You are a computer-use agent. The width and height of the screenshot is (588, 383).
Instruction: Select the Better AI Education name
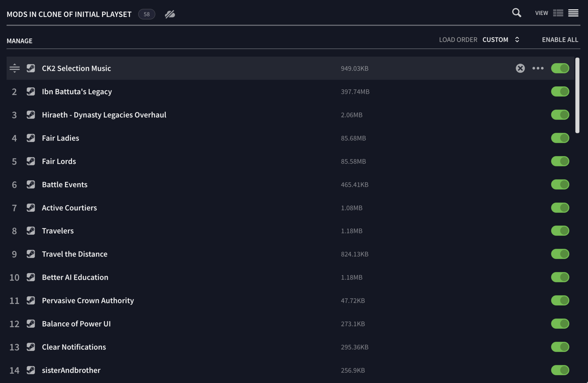(75, 277)
